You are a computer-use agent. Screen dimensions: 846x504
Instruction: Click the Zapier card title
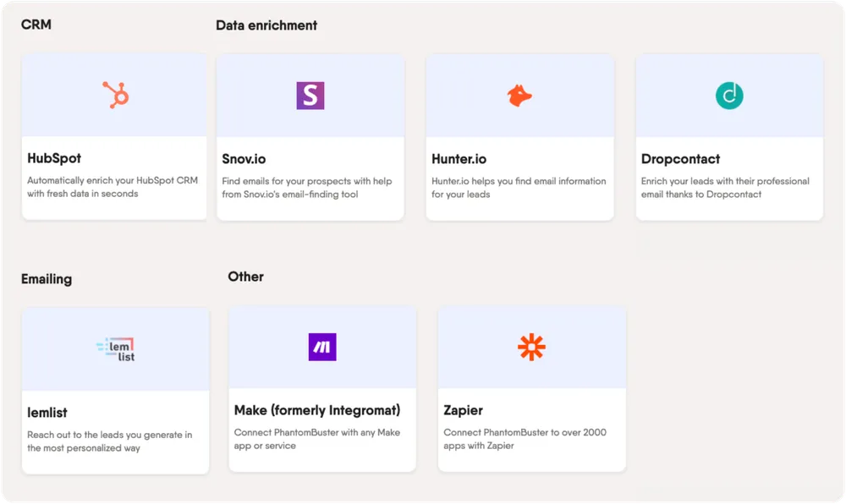pos(463,410)
